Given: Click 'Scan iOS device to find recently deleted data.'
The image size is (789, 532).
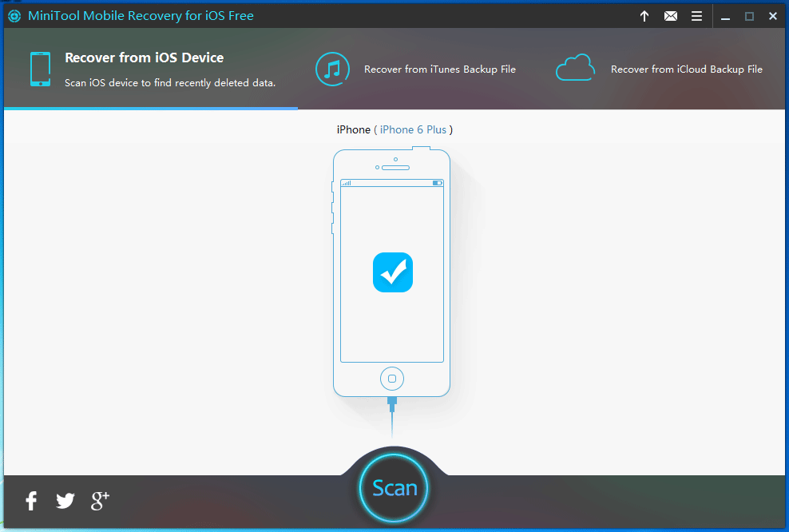Looking at the screenshot, I should [x=170, y=83].
